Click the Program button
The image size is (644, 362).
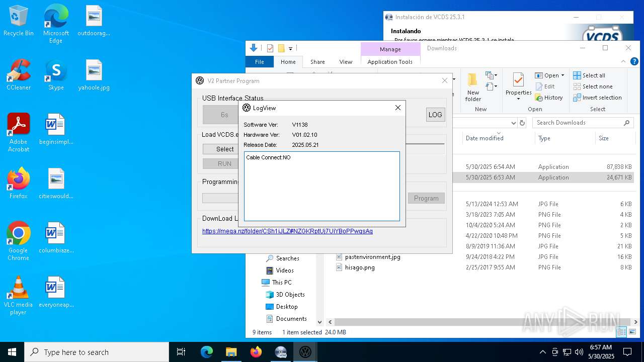[426, 198]
